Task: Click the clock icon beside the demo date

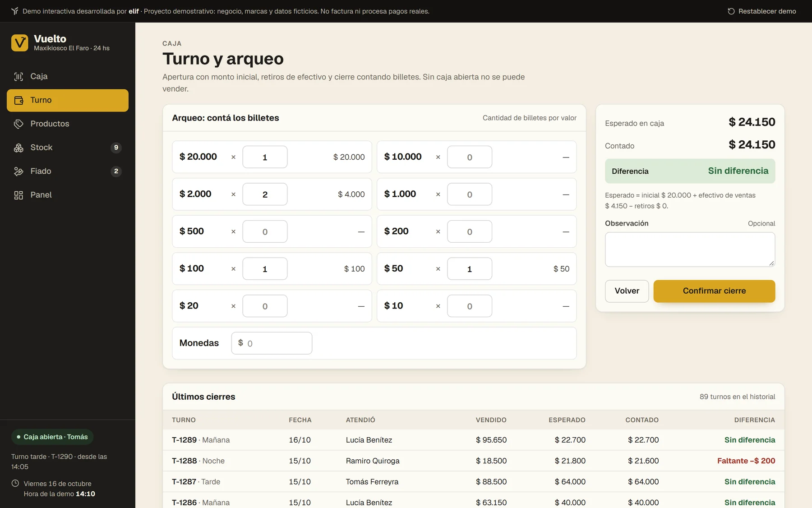Action: [15, 483]
